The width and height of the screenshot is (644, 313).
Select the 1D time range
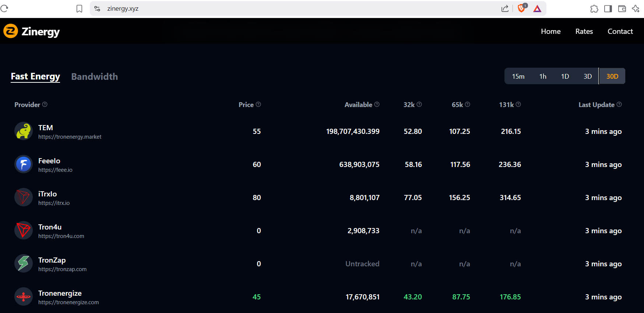565,76
